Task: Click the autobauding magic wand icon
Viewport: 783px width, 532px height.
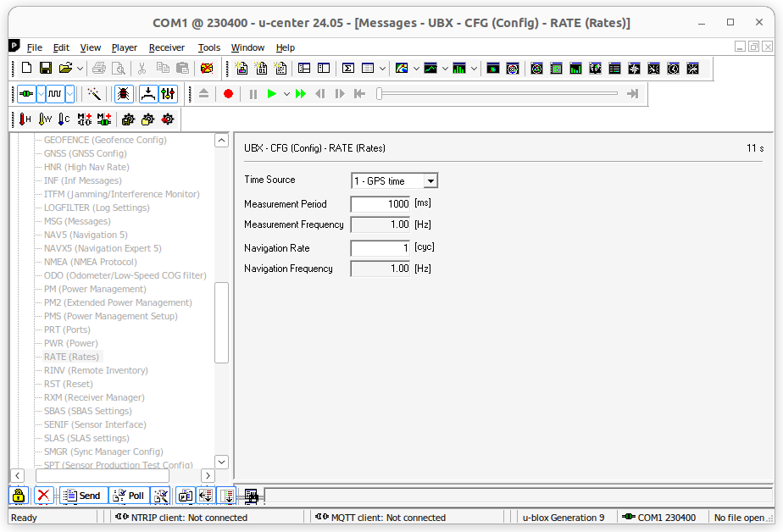Action: click(94, 93)
